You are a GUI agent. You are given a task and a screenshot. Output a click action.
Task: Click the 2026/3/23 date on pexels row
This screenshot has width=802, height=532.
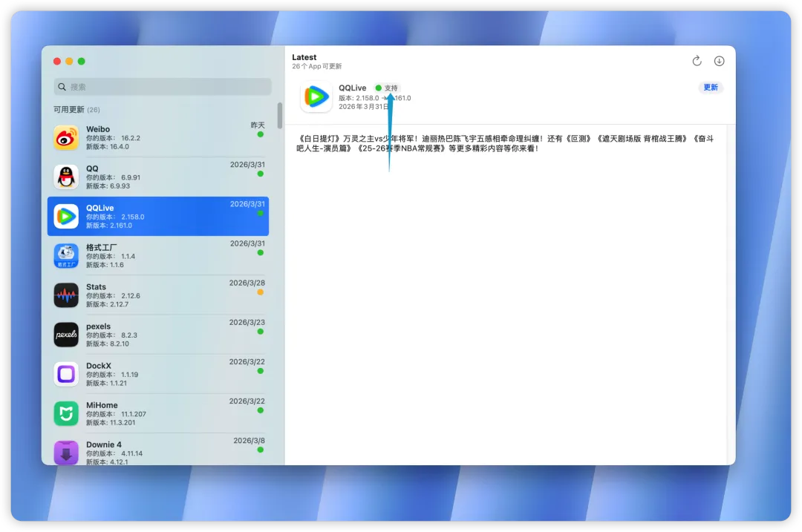[x=247, y=322]
